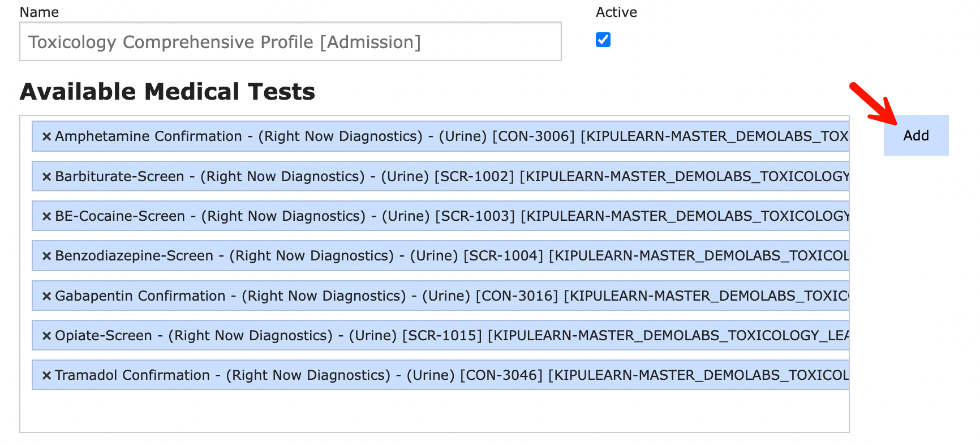Remove the Benzodiazepine-Screen test tag
980x445 pixels.
47,256
